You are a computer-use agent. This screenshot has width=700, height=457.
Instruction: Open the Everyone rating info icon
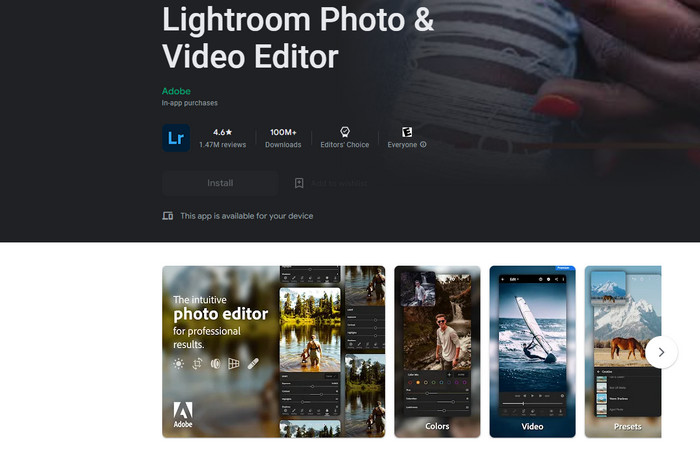(x=423, y=145)
